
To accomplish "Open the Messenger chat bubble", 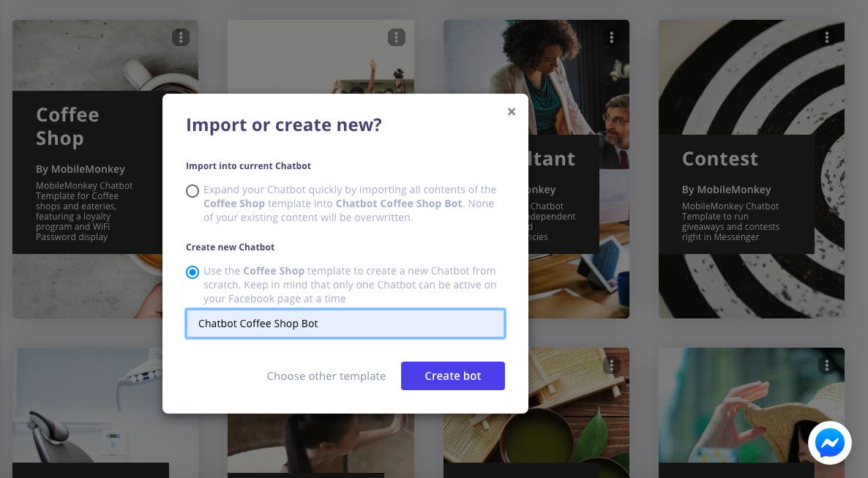I will 829,442.
